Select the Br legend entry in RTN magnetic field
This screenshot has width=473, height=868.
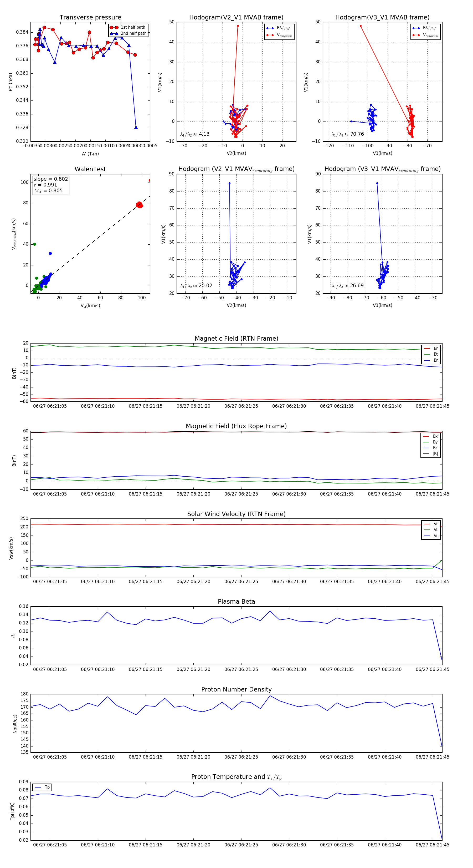[x=431, y=349]
